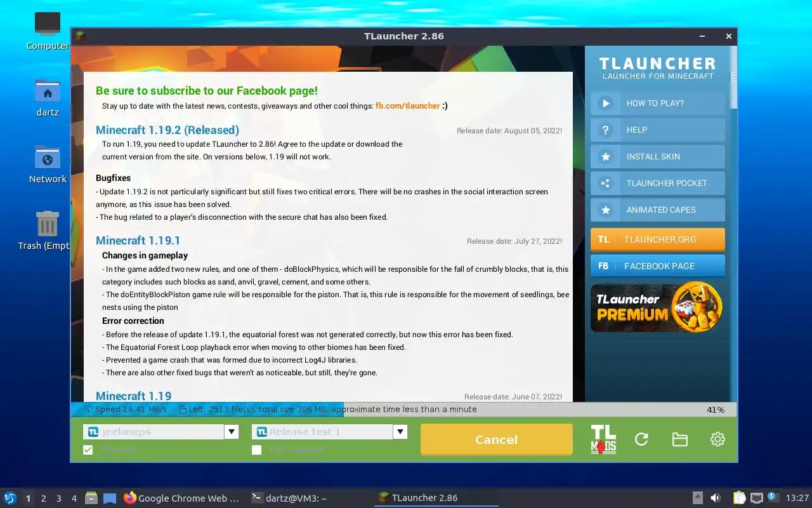Viewport: 812px width, 508px height.
Task: Click the star icon beside ANIMATED CAPES
Action: (x=606, y=210)
